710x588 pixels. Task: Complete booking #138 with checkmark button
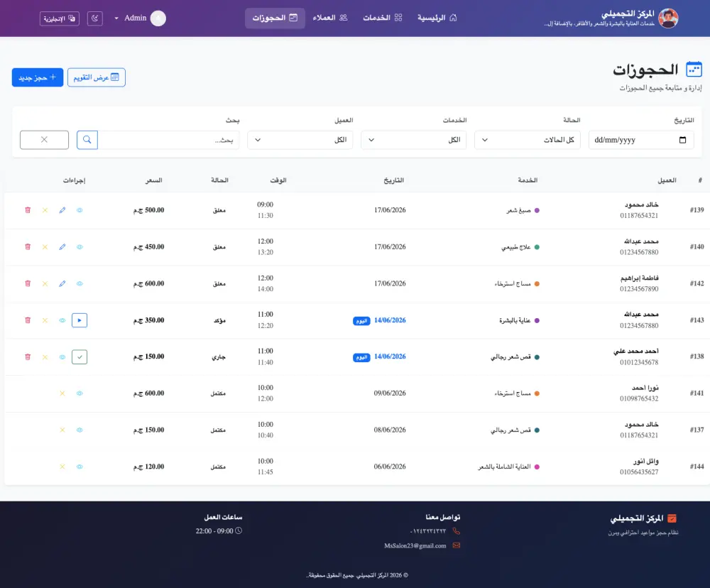click(80, 357)
